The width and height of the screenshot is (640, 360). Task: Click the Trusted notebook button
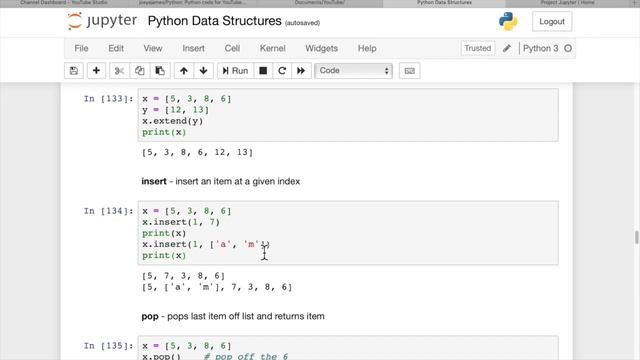tap(478, 48)
